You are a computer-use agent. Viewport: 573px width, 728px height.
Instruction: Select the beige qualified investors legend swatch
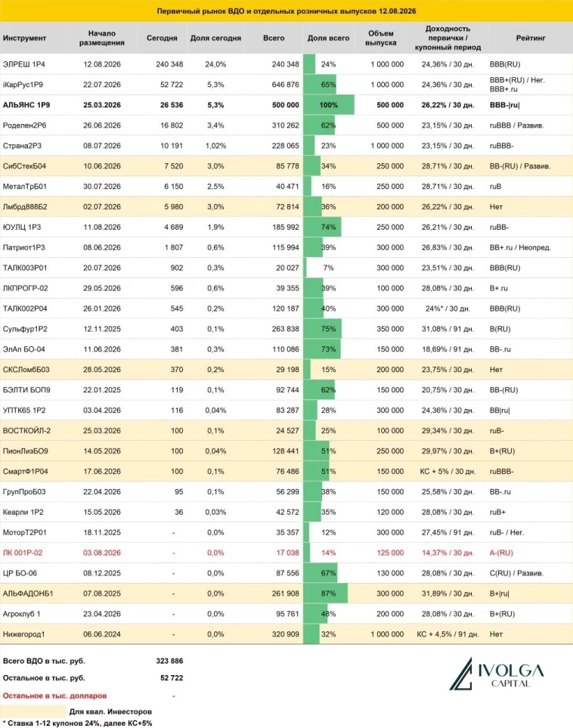(33, 711)
